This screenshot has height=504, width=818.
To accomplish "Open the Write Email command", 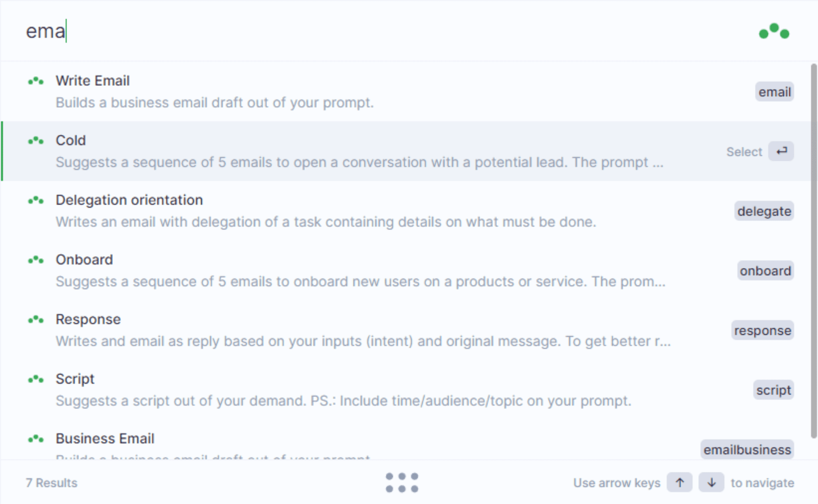I will (406, 91).
